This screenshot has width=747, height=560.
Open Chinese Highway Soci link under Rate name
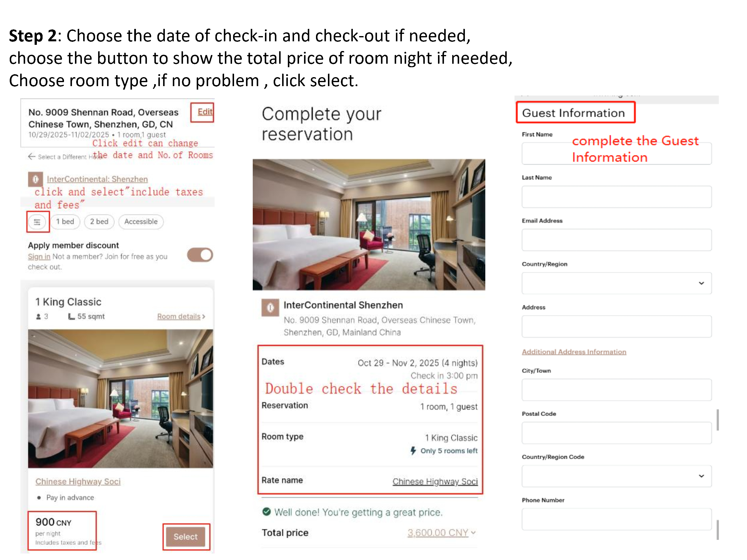[435, 481]
